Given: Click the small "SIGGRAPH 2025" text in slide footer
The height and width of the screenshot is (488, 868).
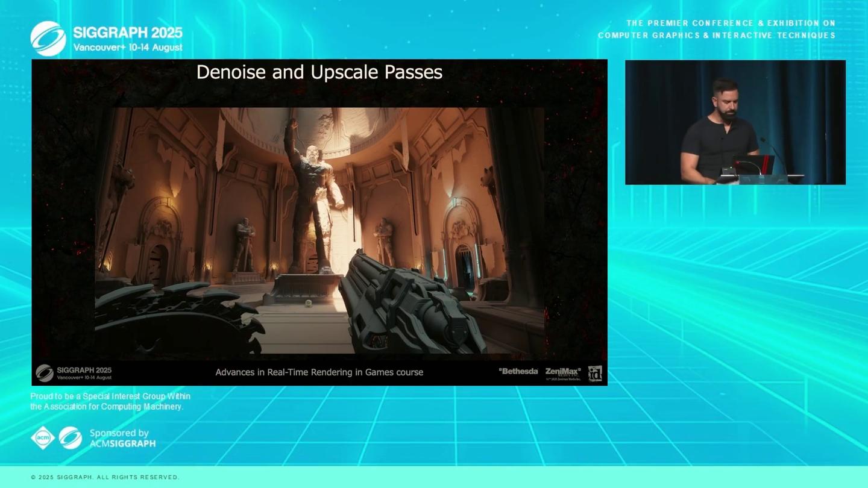Looking at the screenshot, I should (x=84, y=370).
